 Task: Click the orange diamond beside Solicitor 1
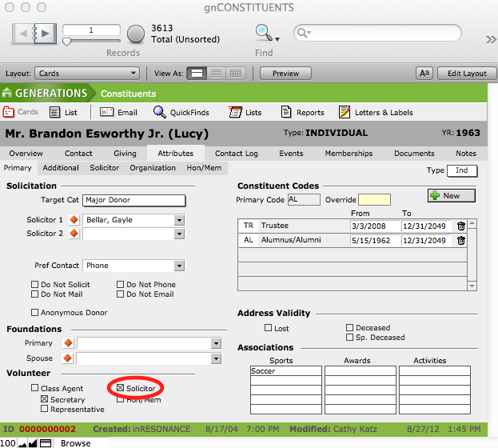point(73,220)
